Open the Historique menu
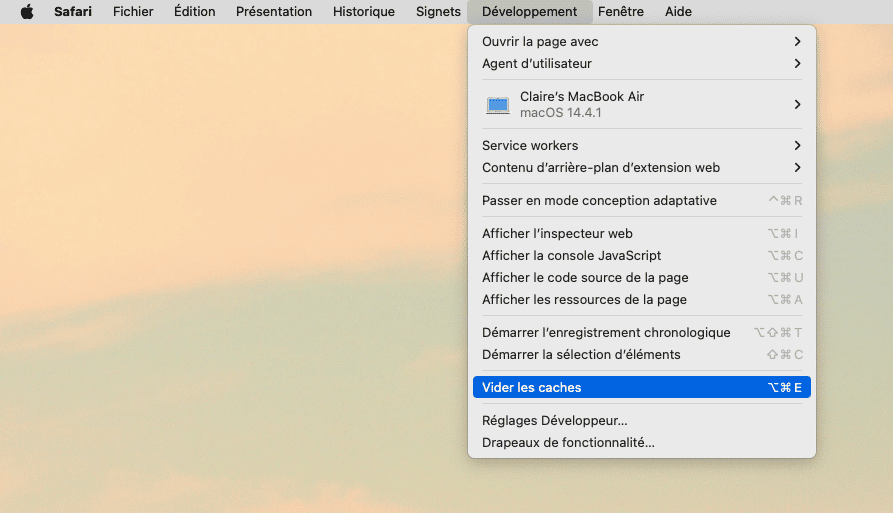893x513 pixels. click(x=364, y=11)
